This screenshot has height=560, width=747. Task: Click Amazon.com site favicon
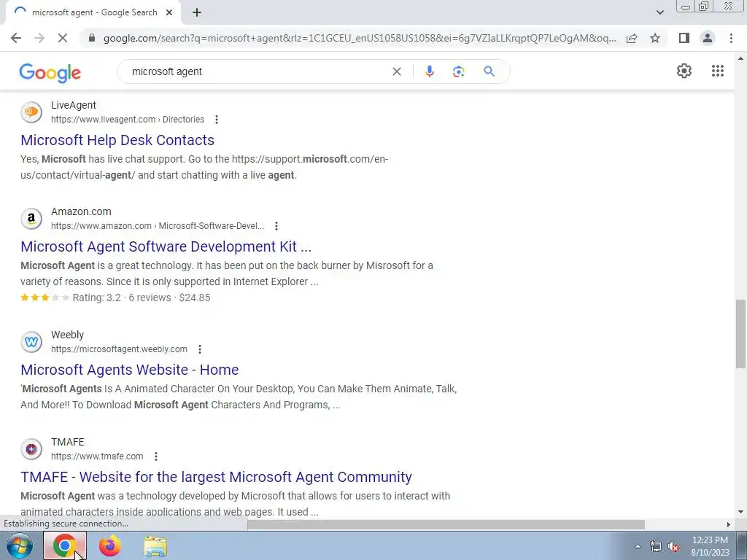pos(31,219)
